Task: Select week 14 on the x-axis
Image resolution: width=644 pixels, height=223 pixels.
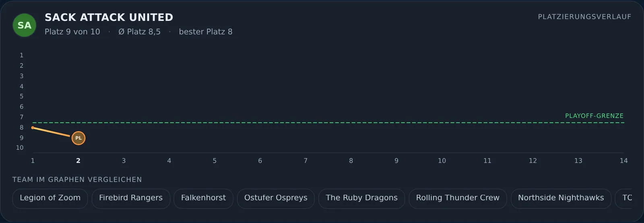Action: [623, 160]
